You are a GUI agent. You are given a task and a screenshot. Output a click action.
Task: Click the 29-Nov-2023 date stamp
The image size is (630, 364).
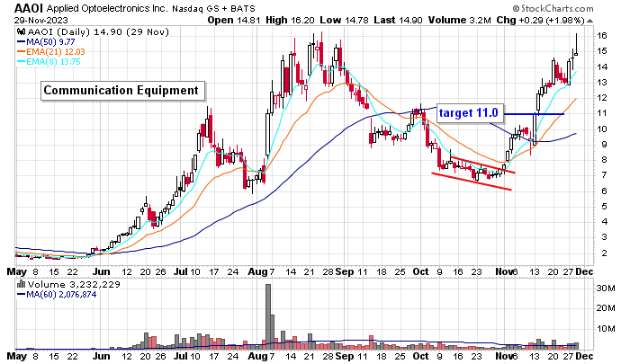click(41, 20)
